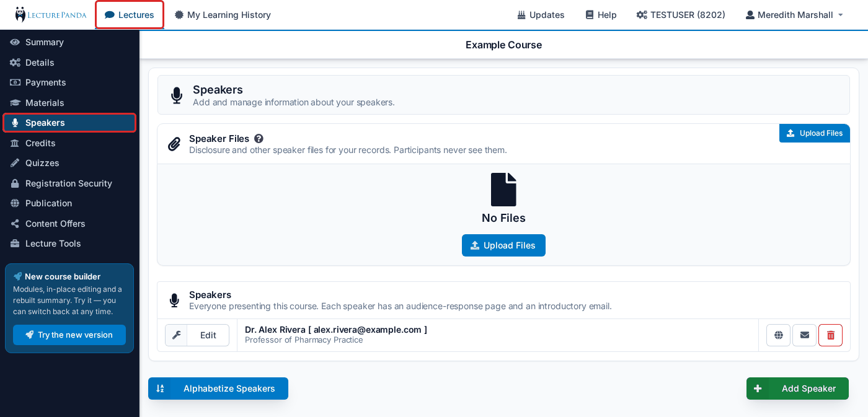
Task: Click the top-right Upload Files button
Action: point(815,133)
